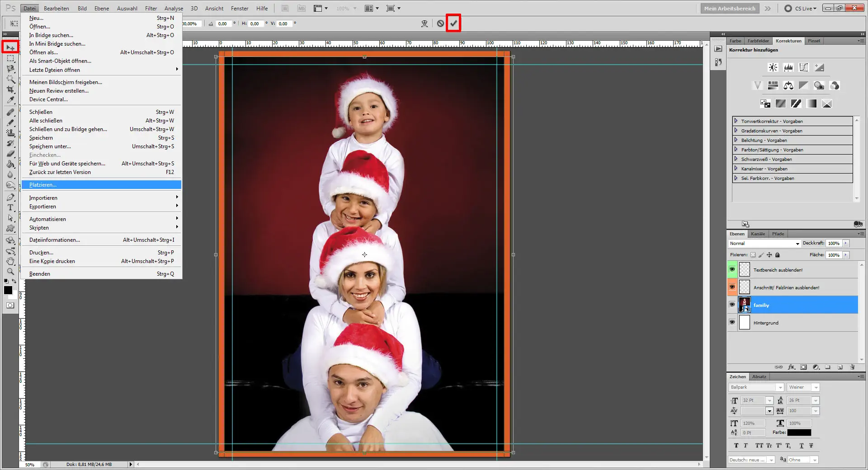
Task: Add a new layer in the Layers panel
Action: point(839,367)
